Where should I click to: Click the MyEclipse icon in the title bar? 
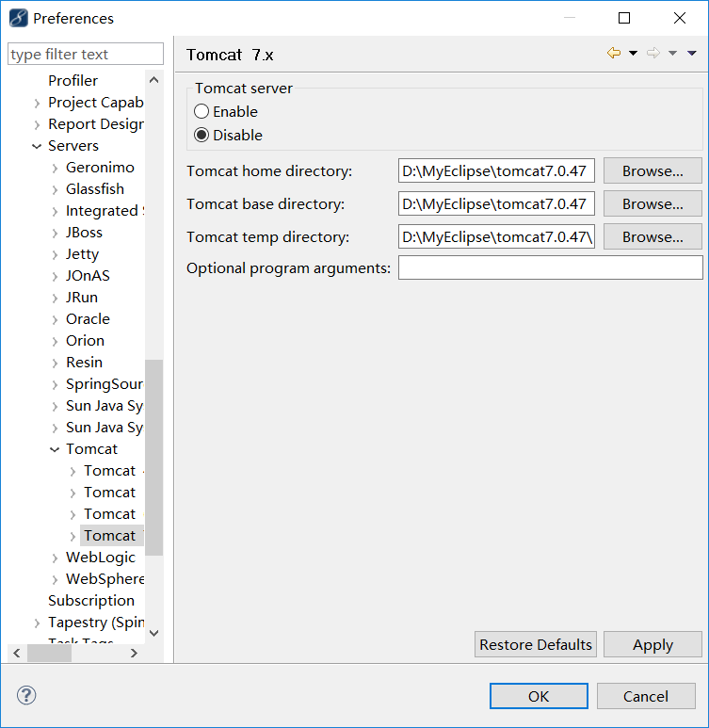(18, 18)
